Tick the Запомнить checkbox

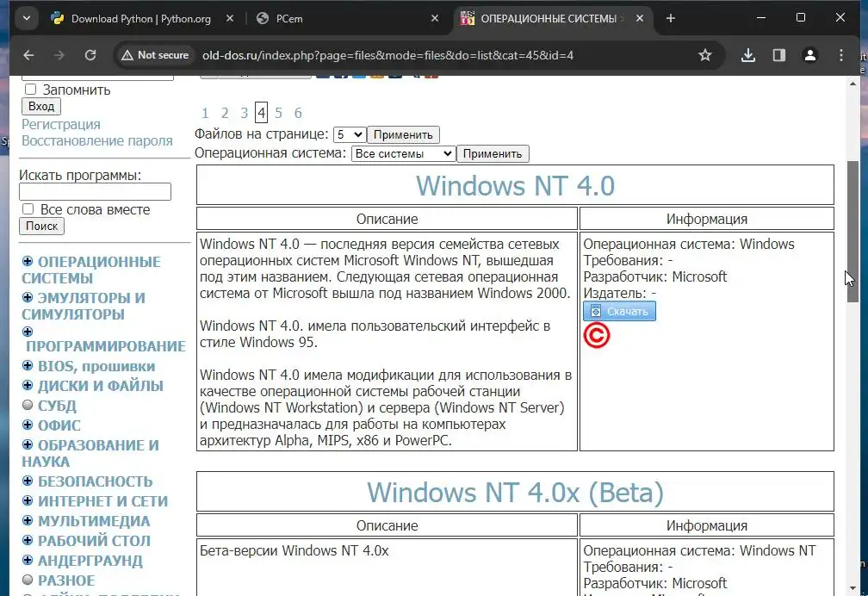point(30,90)
